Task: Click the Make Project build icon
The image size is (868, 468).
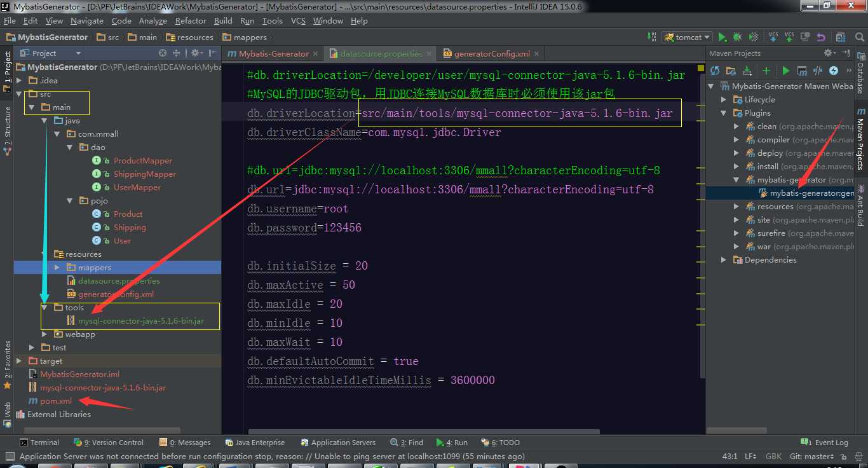Action: click(651, 37)
